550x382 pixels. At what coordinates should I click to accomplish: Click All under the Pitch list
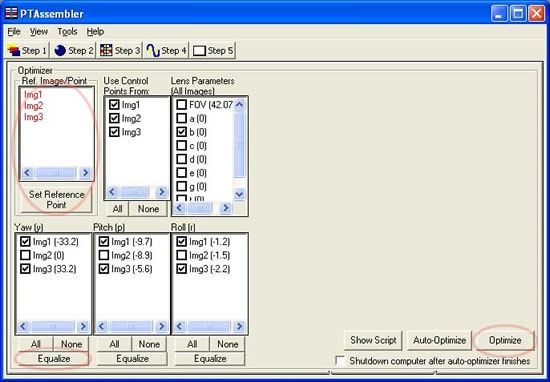click(x=114, y=344)
